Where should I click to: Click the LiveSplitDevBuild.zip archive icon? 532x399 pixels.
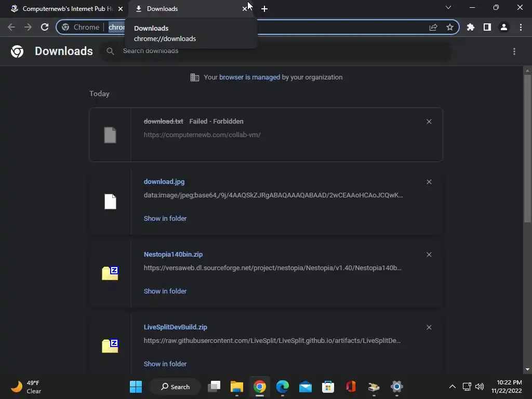click(110, 345)
